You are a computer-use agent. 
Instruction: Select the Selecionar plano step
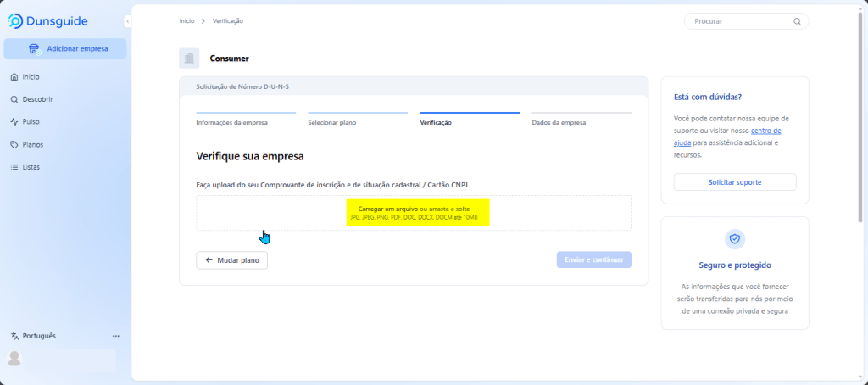point(332,122)
